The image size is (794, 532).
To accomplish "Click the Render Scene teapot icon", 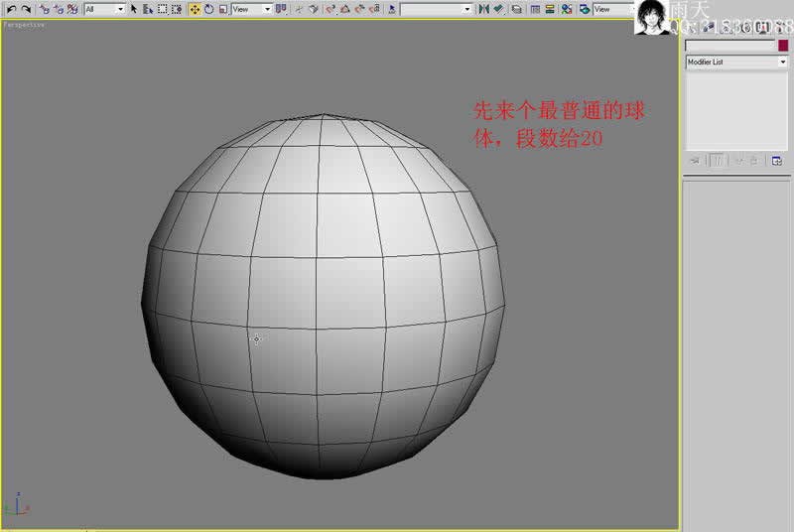I will click(x=585, y=9).
